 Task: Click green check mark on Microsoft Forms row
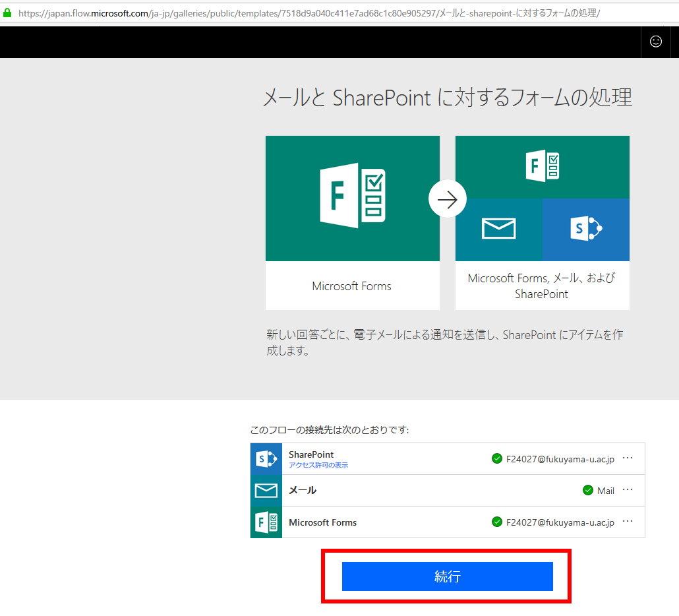pos(496,522)
